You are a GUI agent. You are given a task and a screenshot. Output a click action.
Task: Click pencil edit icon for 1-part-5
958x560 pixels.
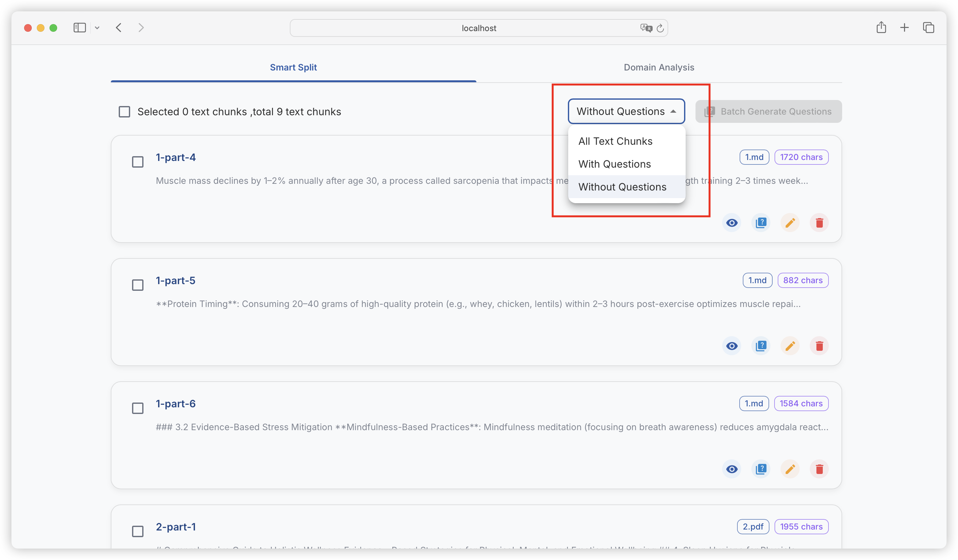click(x=790, y=346)
